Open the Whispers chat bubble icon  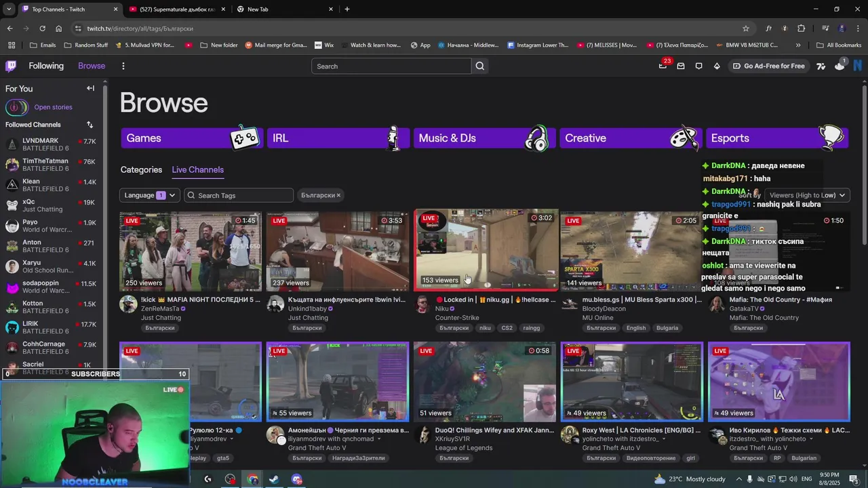click(698, 66)
